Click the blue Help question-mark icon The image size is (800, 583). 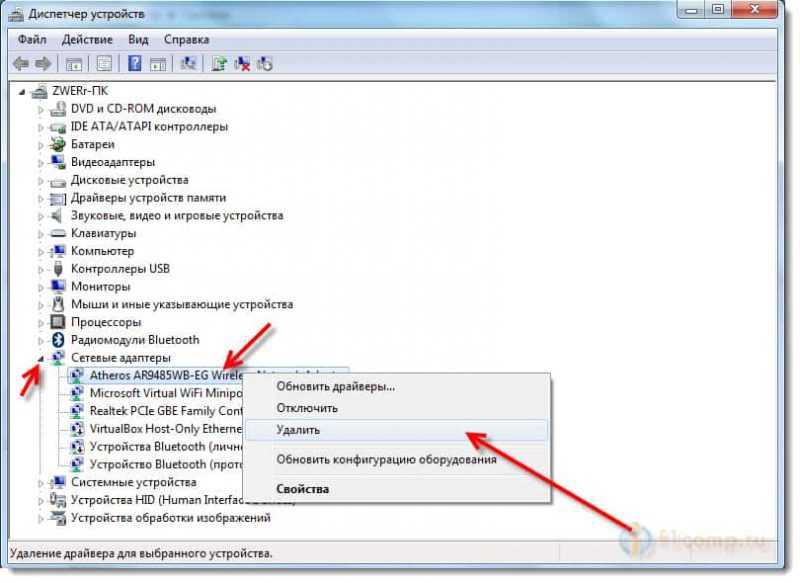tap(134, 64)
